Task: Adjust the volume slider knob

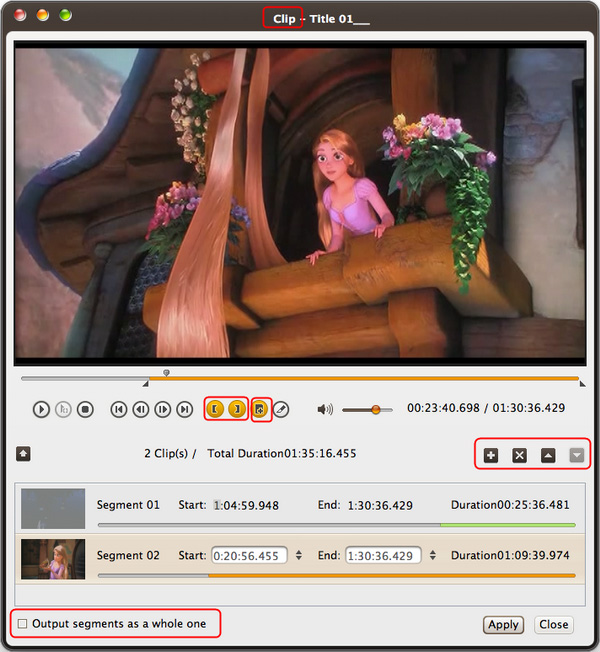Action: [x=376, y=410]
